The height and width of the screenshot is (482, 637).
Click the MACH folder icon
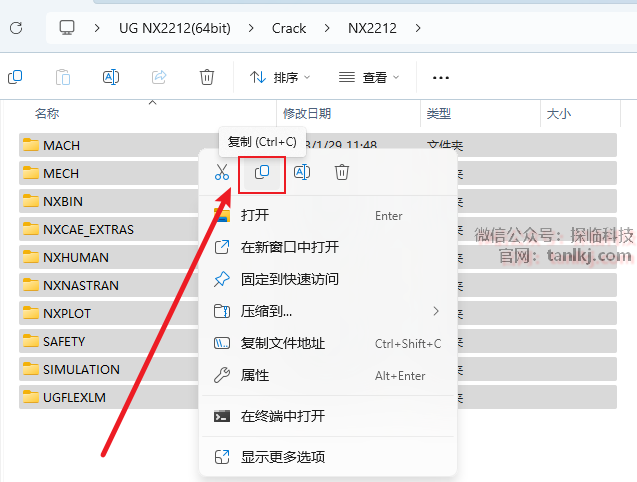31,145
